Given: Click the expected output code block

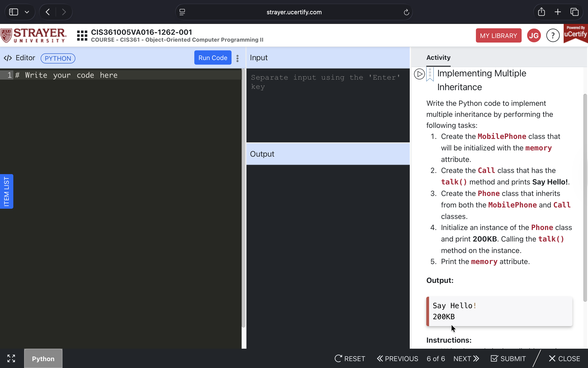Looking at the screenshot, I should pyautogui.click(x=499, y=311).
